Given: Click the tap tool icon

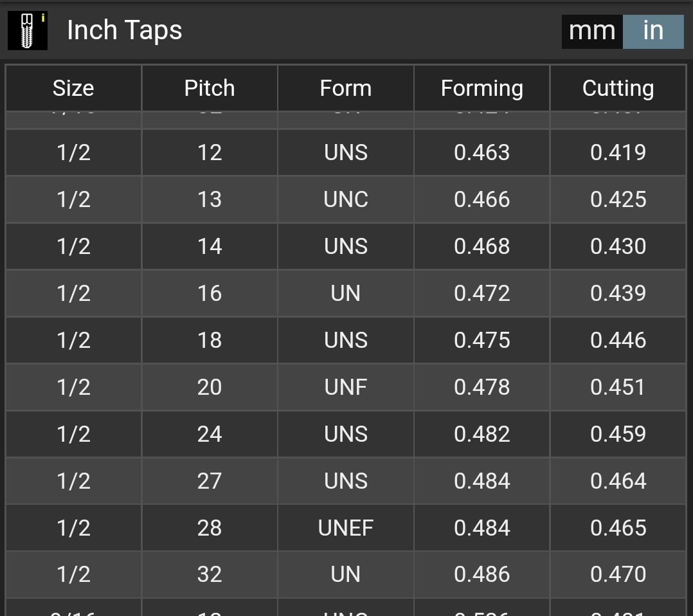Looking at the screenshot, I should (x=28, y=30).
